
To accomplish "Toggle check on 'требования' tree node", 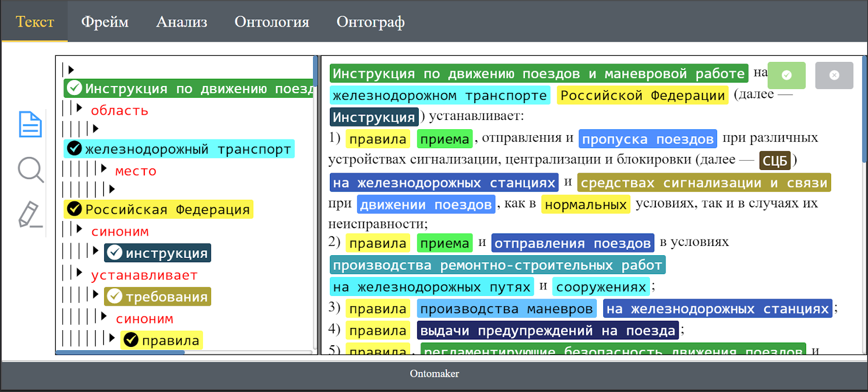I will [114, 296].
